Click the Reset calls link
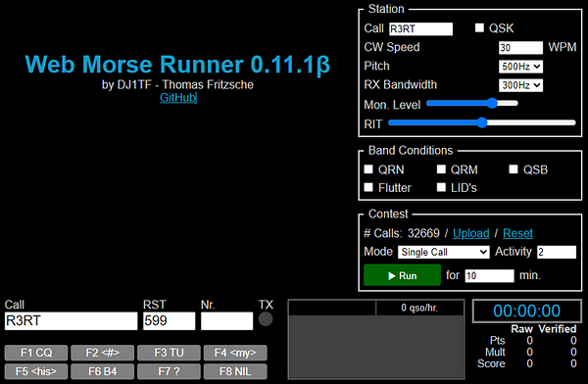The width and height of the screenshot is (588, 384). coord(517,233)
